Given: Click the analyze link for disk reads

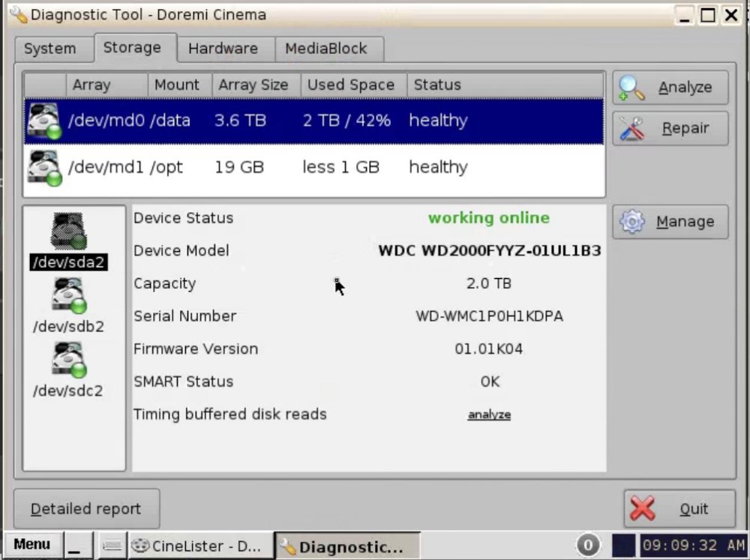Looking at the screenshot, I should [489, 415].
